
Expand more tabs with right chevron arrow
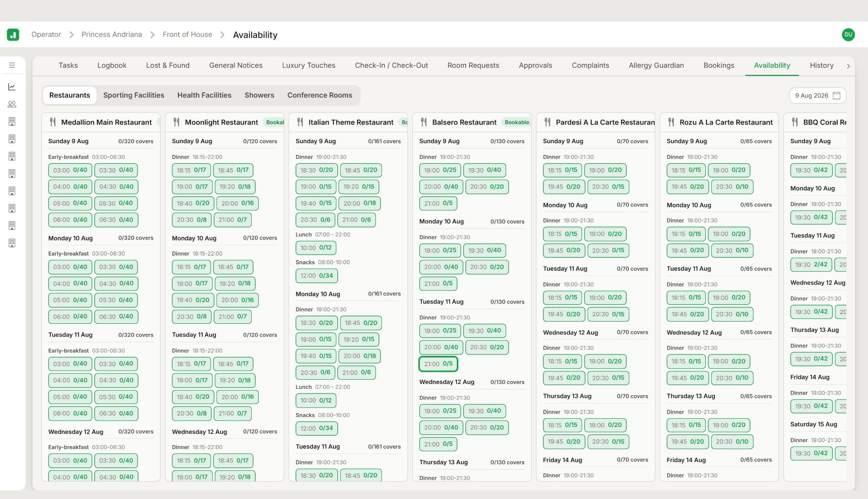pos(848,66)
